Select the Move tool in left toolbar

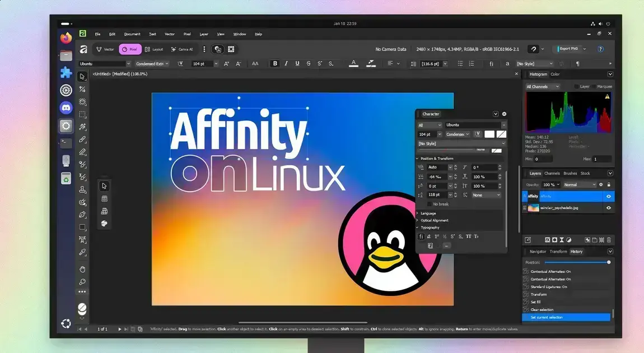click(x=82, y=76)
